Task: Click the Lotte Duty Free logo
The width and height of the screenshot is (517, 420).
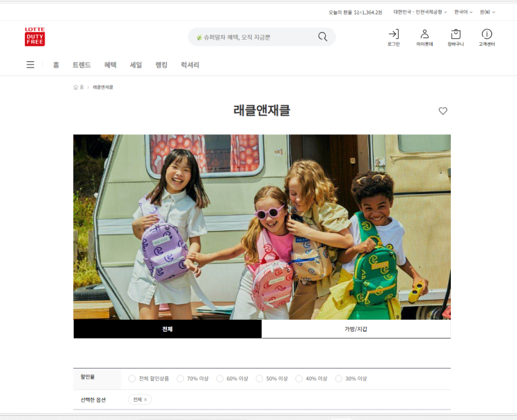Action: [35, 37]
